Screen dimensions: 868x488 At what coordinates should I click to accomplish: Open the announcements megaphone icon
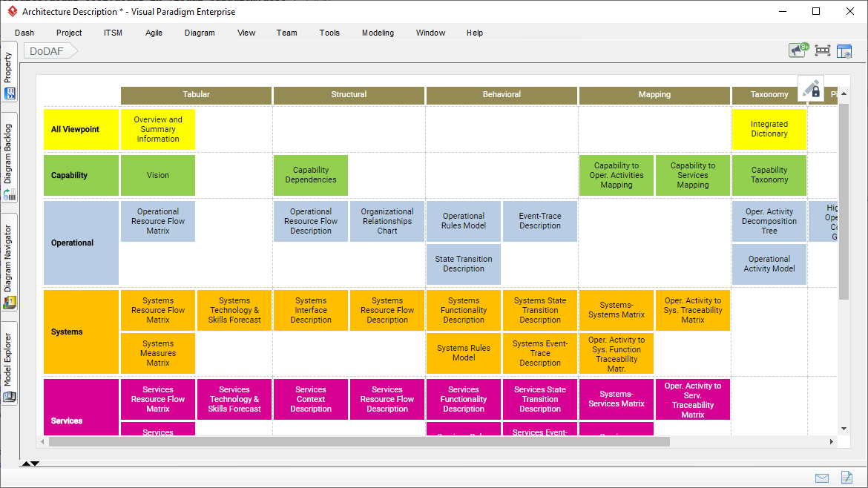tap(798, 50)
